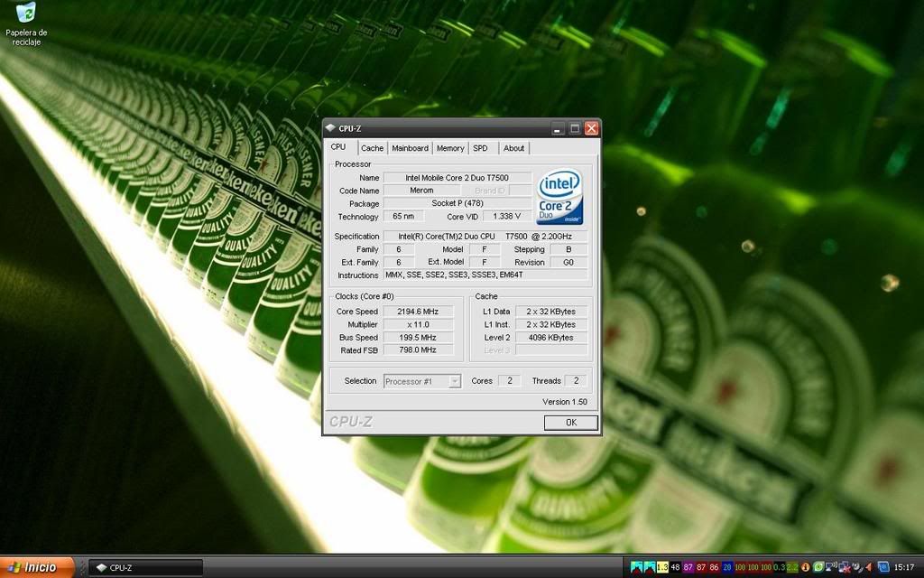Click the green 2.2 tray indicator
This screenshot has height=578, width=924.
(x=792, y=567)
